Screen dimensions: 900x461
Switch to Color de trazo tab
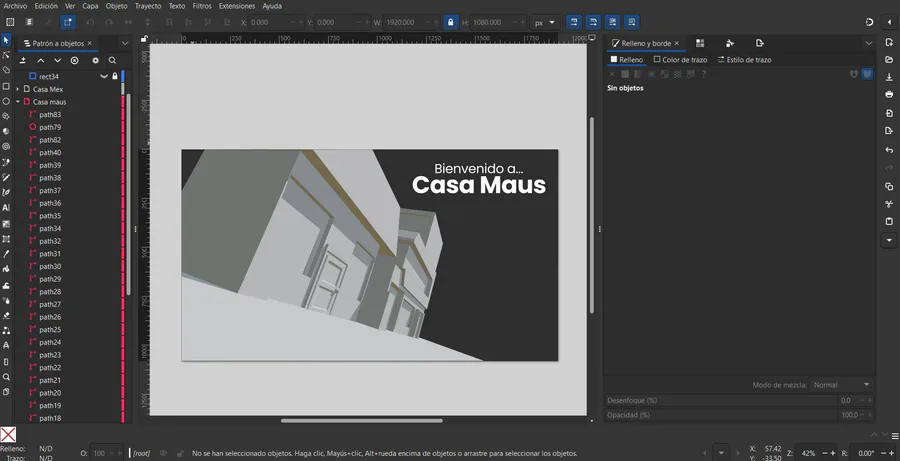[681, 60]
